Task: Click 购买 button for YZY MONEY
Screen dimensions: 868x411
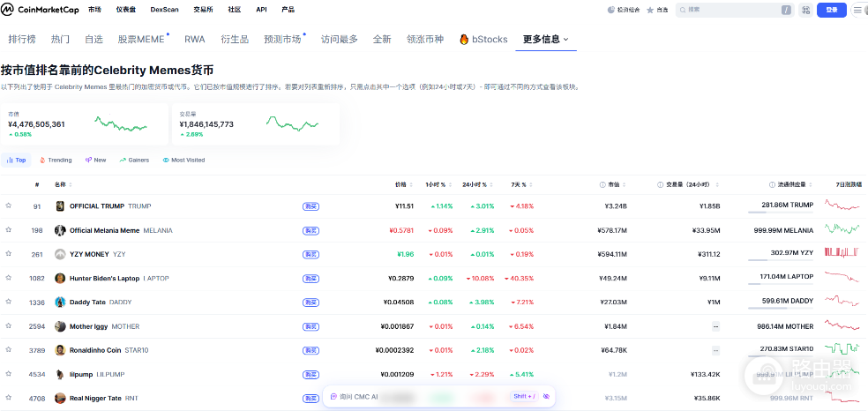Action: (311, 255)
